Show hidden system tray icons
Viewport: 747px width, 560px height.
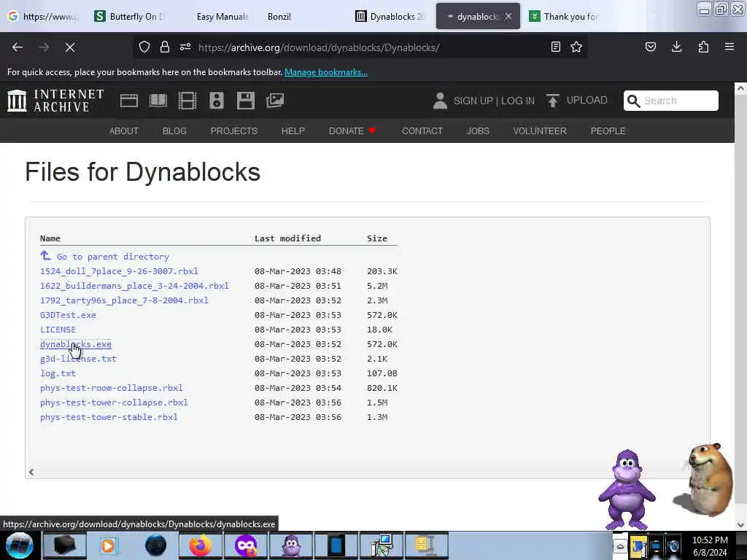[620, 546]
